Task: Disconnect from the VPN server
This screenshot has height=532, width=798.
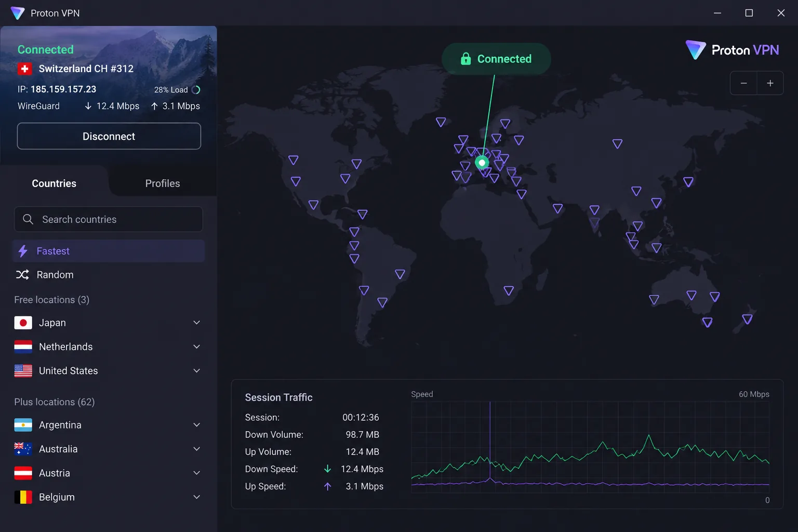Action: (109, 136)
